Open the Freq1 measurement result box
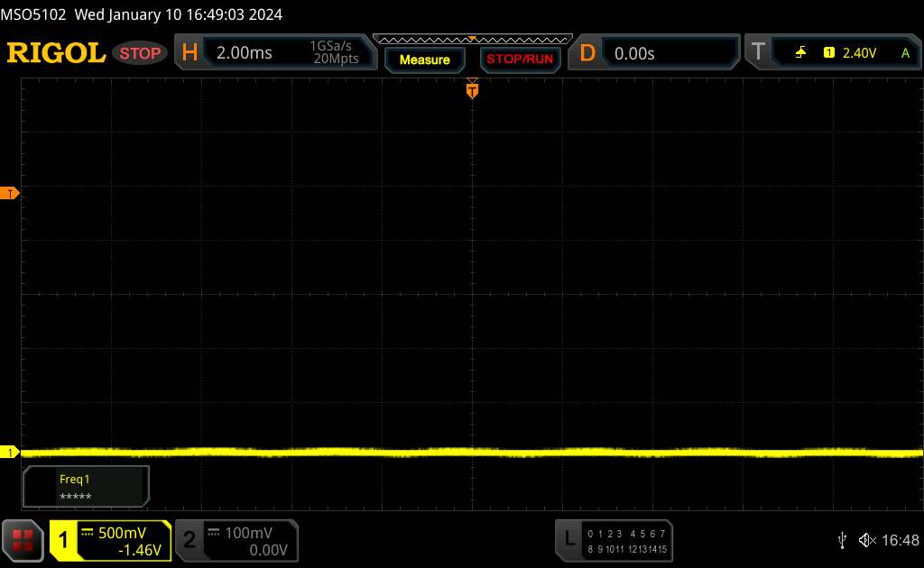924x568 pixels. point(86,487)
